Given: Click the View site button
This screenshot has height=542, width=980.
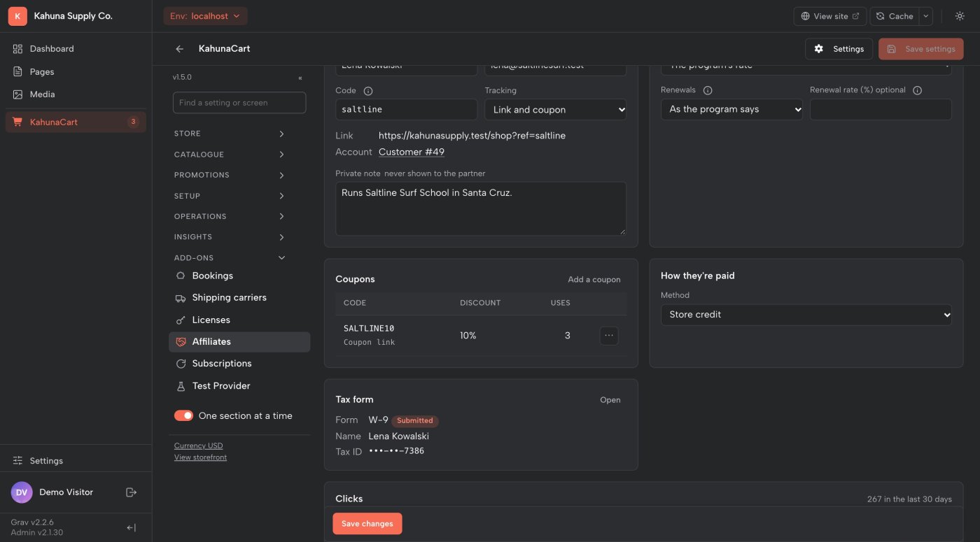Looking at the screenshot, I should click(x=830, y=16).
